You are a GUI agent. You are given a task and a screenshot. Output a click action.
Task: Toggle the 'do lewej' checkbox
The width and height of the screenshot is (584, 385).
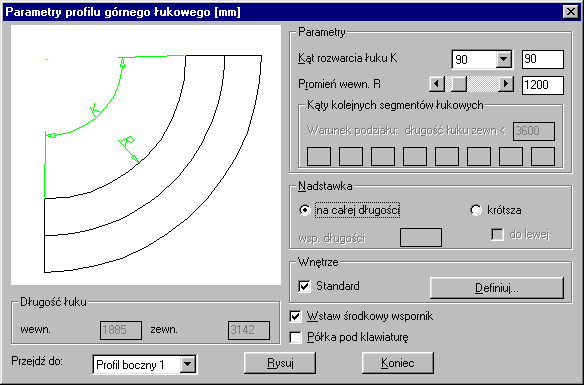click(498, 234)
